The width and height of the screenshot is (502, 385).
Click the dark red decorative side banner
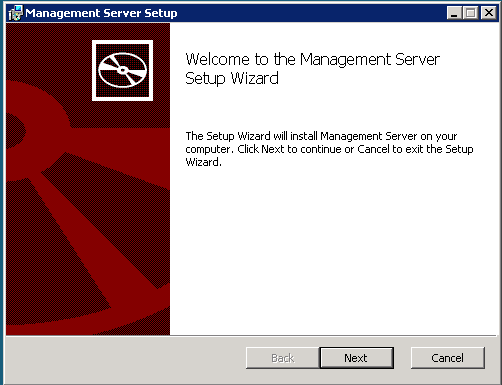click(x=88, y=179)
